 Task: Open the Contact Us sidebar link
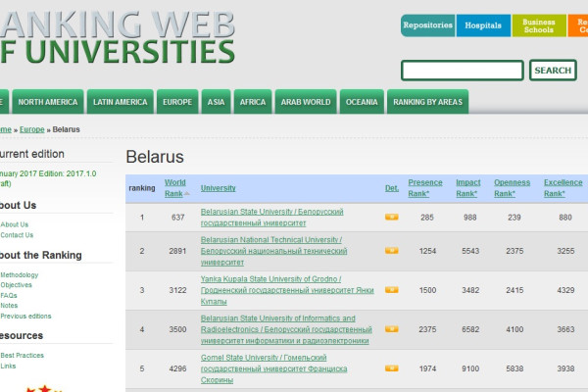[17, 235]
